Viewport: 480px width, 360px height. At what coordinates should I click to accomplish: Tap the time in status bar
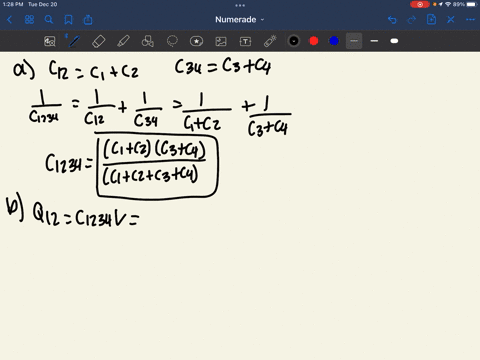pos(13,4)
